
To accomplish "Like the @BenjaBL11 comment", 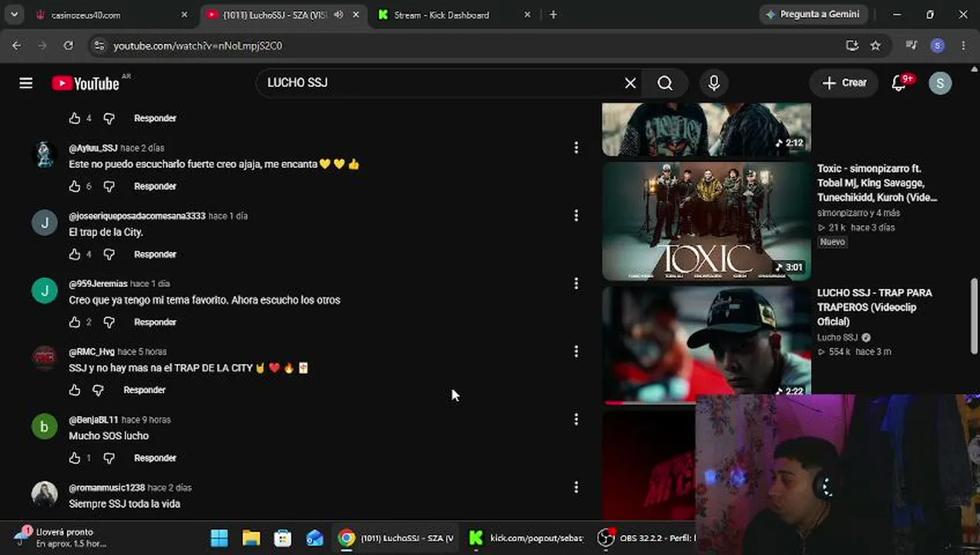I will (x=75, y=458).
